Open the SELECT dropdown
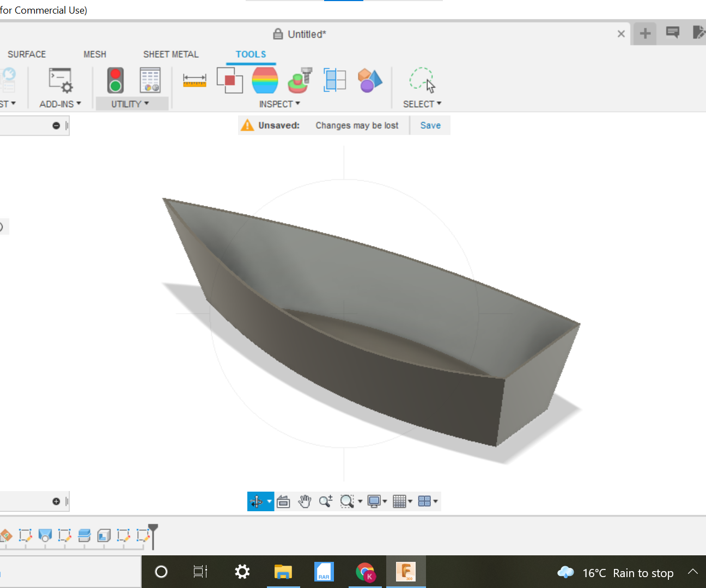 click(x=422, y=103)
